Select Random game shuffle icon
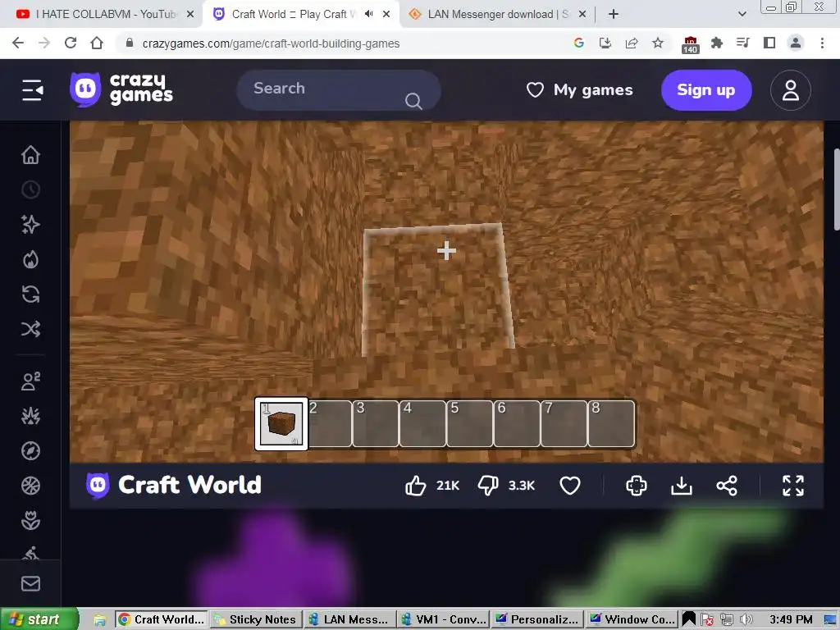The width and height of the screenshot is (840, 630). [x=30, y=329]
